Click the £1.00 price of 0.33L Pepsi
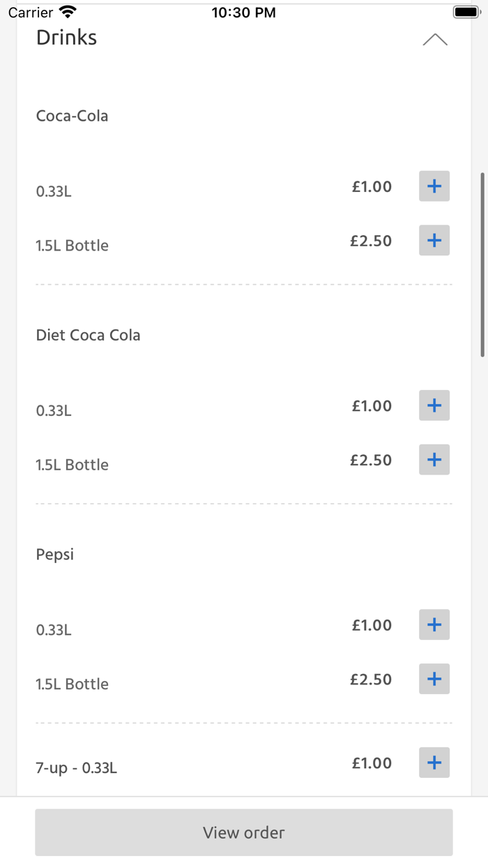This screenshot has width=488, height=868. 372,624
